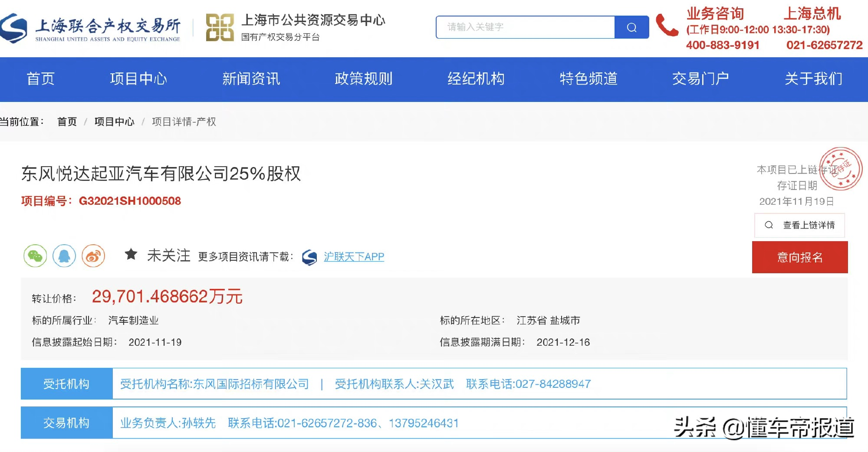This screenshot has width=868, height=452.
Task: Click the project number G32021SH1000508
Action: coord(130,201)
